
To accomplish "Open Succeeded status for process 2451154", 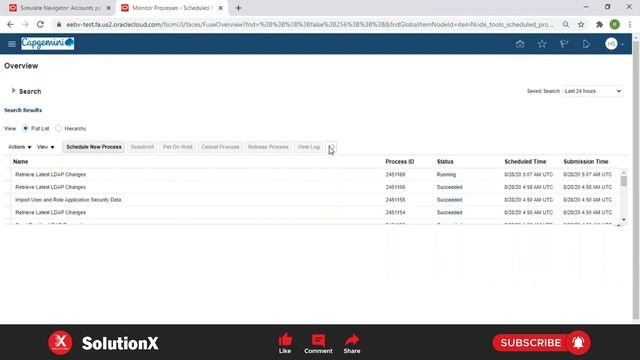I will [449, 212].
